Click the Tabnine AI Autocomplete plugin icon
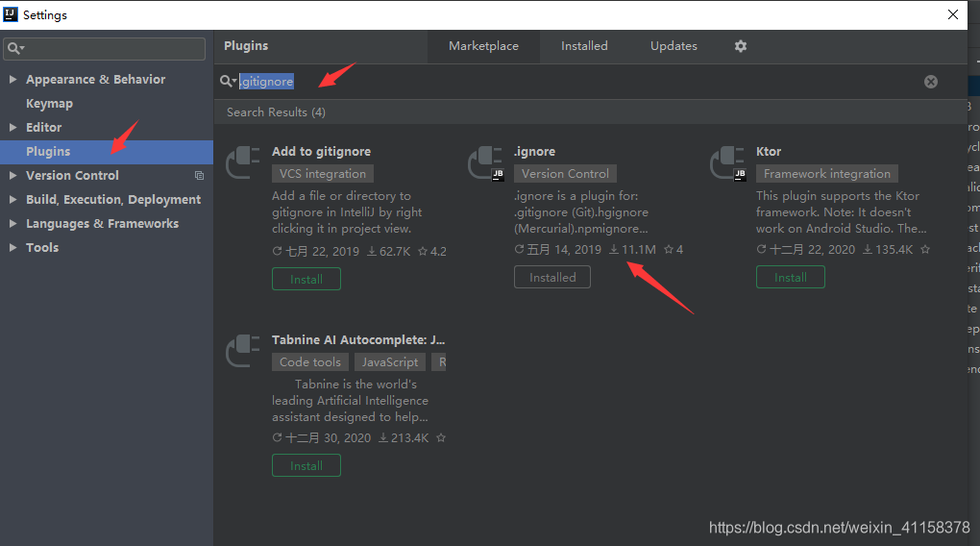This screenshot has width=980, height=546. pos(242,350)
